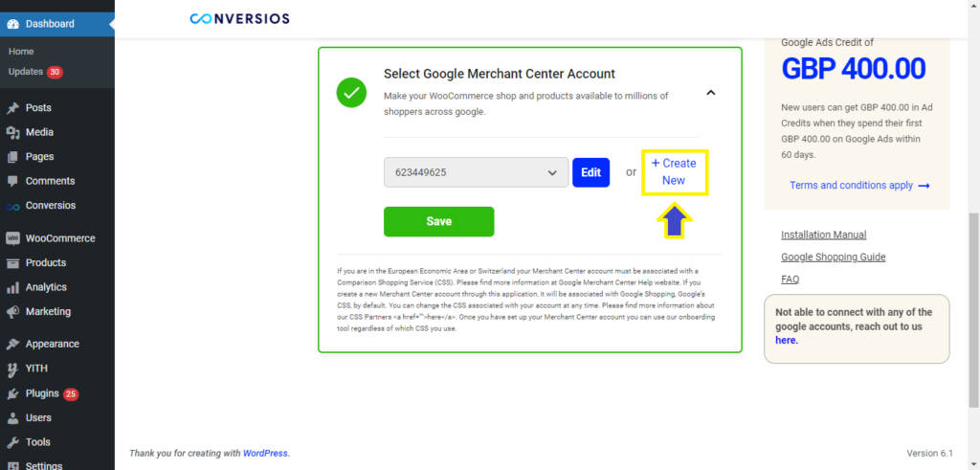
Task: Click the YITH icon in sidebar
Action: (x=13, y=369)
